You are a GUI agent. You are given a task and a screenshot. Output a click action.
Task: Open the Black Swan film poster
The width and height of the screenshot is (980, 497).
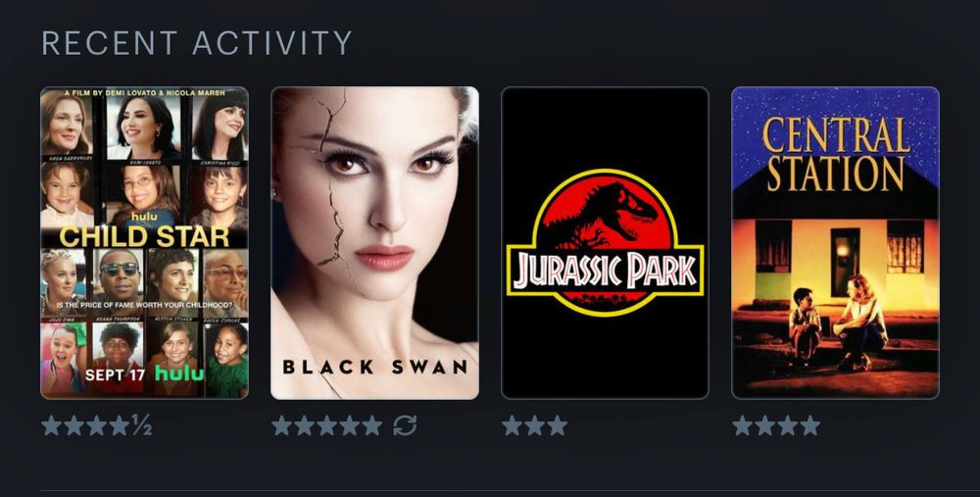click(375, 242)
